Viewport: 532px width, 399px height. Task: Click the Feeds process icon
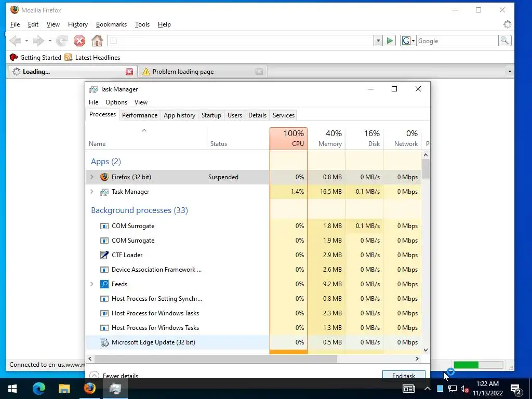click(x=104, y=284)
